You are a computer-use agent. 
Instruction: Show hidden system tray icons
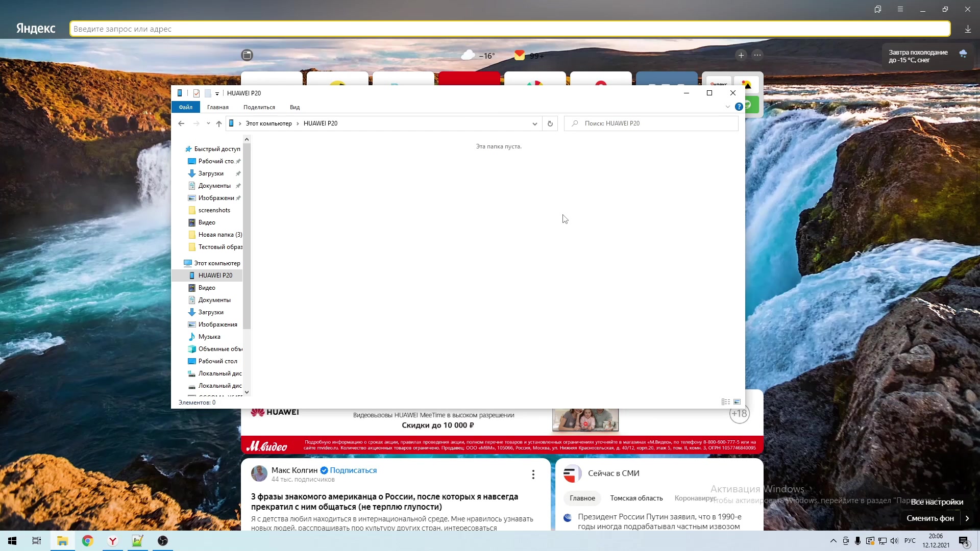[834, 541]
